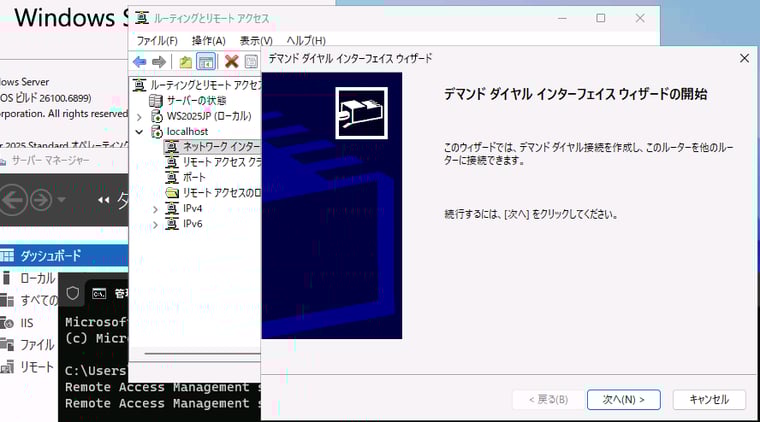
Task: Click the OS ビルド 26100.6899 text
Action: click(46, 98)
